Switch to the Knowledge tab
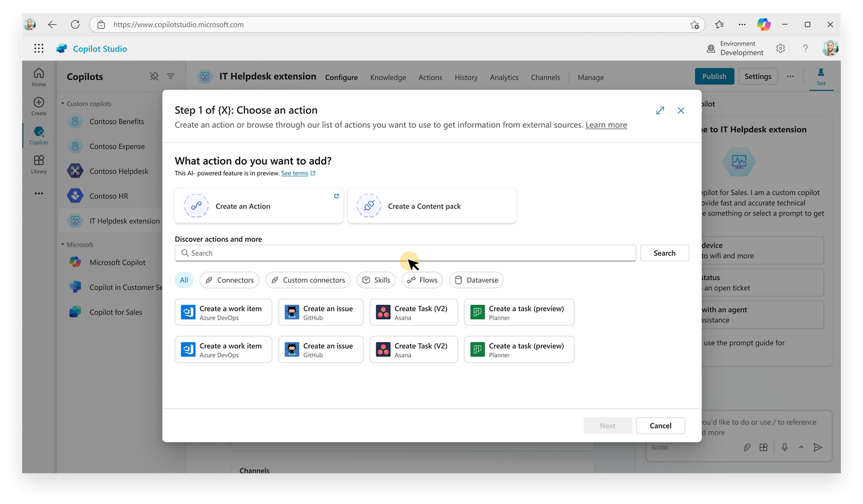Screen dimensions: 863x504 point(388,77)
